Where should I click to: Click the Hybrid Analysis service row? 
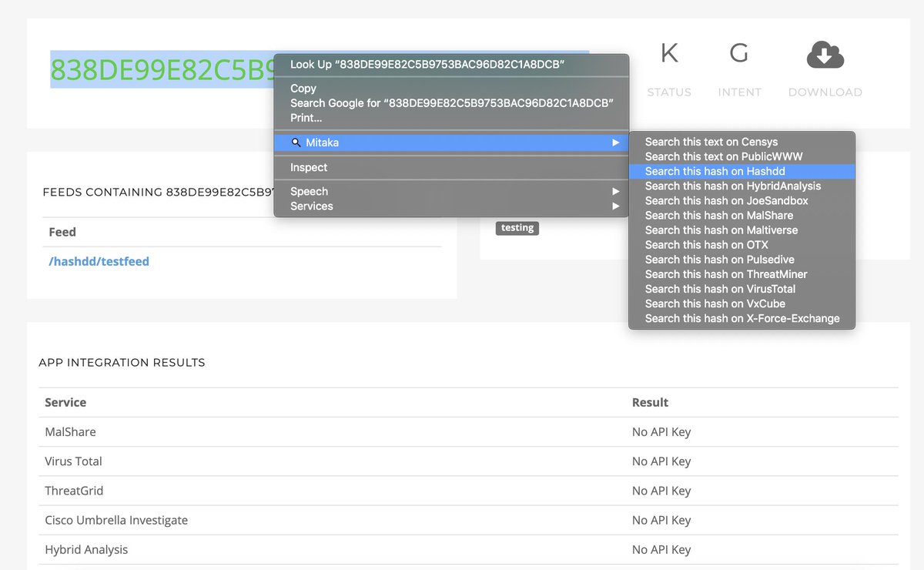[468, 549]
